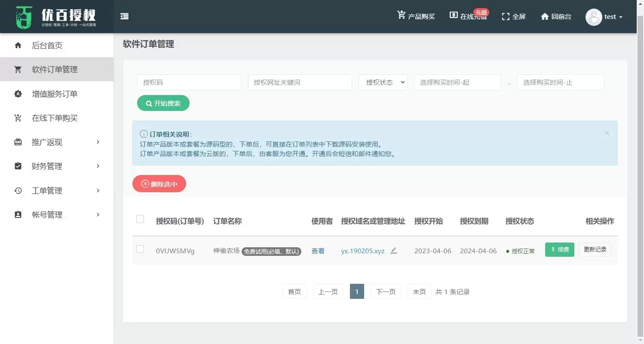Image resolution: width=644 pixels, height=344 pixels.
Task: Click the 选择购买时间-止 date field
Action: [561, 82]
